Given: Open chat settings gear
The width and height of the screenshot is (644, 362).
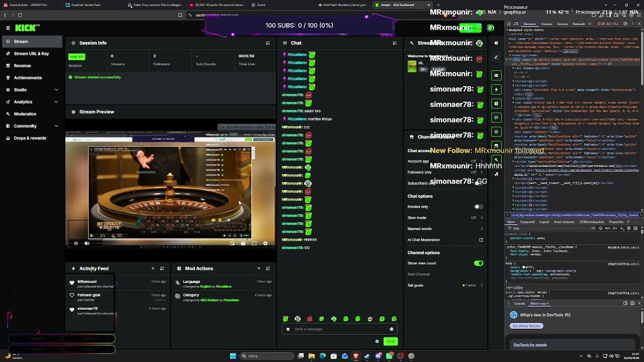Looking at the screenshot, I should 377,342.
